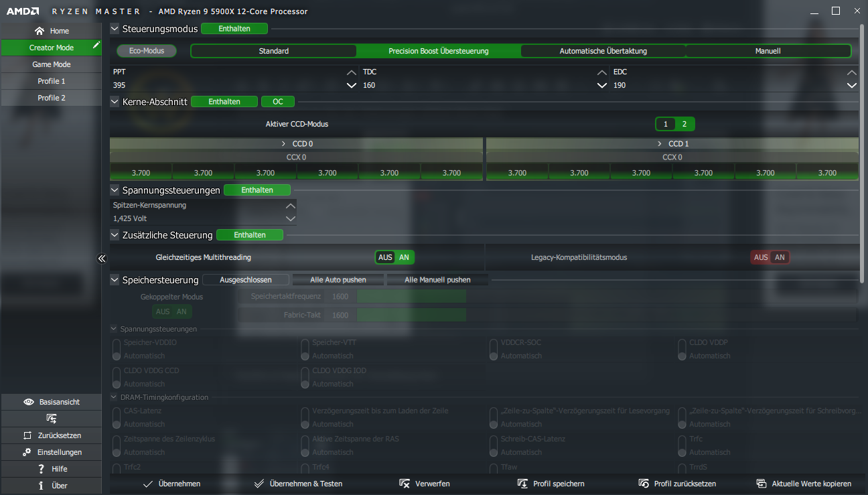This screenshot has width=868, height=495.
Task: Click the Home house icon in sidebar
Action: (40, 31)
